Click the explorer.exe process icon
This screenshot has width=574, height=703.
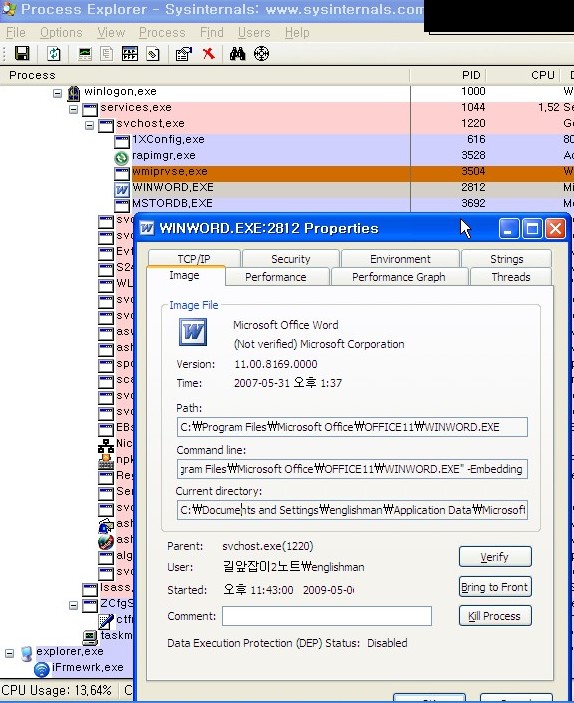pyautogui.click(x=26, y=653)
